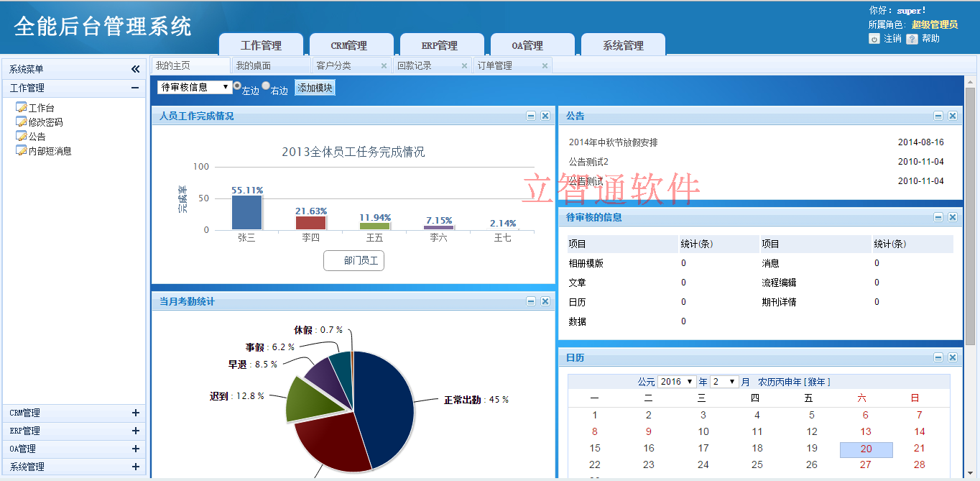The height and width of the screenshot is (481, 980).
Task: Close the 客户分类 tab
Action: (384, 65)
